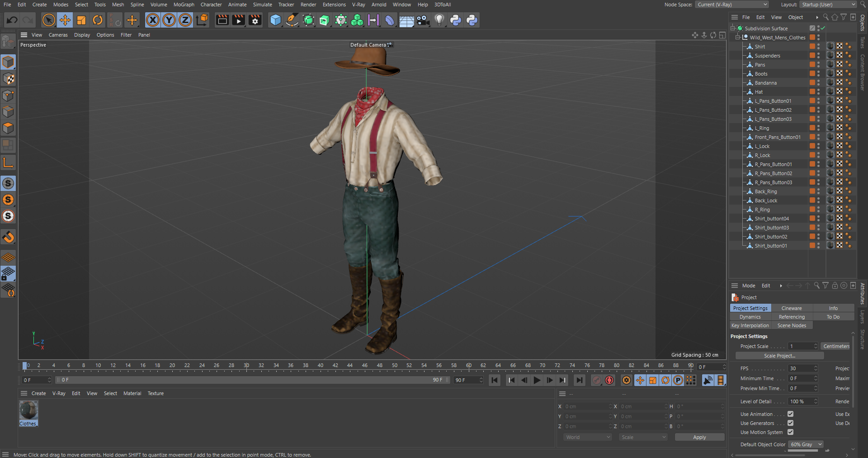Go to end of animation button
Image resolution: width=868 pixels, height=458 pixels.
point(579,380)
